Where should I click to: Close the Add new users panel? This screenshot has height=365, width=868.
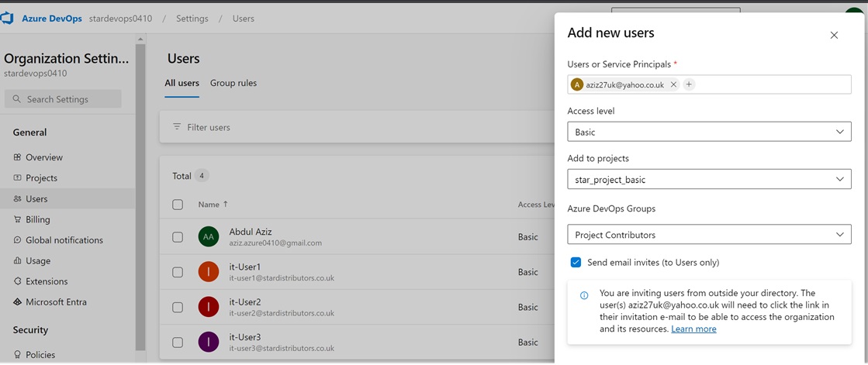point(834,36)
